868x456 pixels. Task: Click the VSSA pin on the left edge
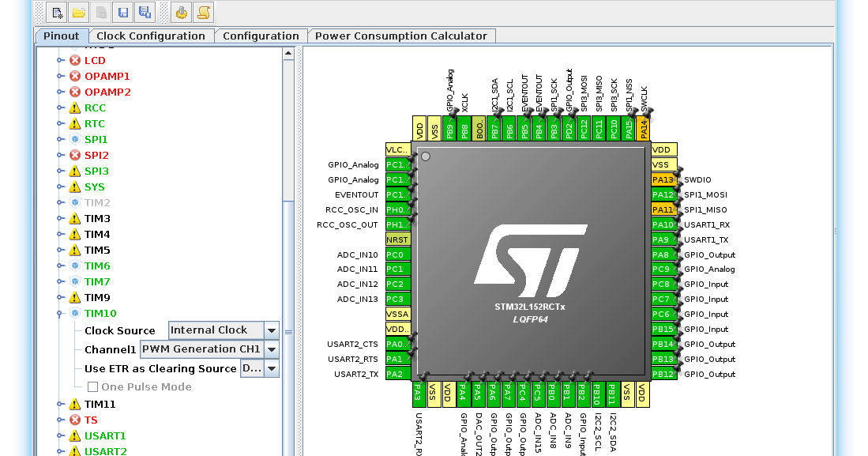coord(398,315)
